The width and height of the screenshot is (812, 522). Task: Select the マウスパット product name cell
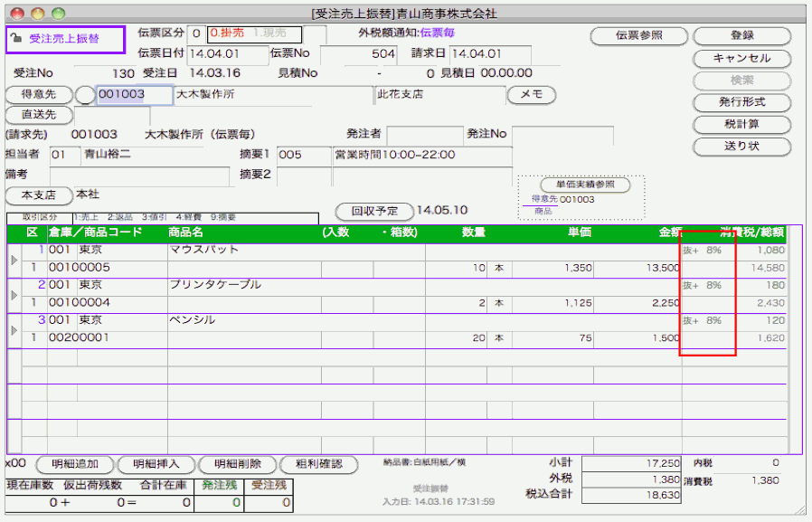297,251
